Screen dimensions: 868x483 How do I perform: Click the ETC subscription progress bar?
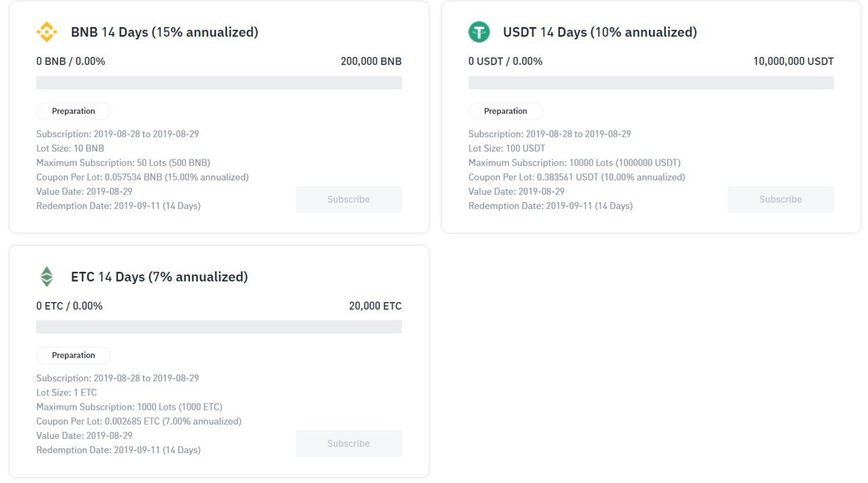(219, 327)
